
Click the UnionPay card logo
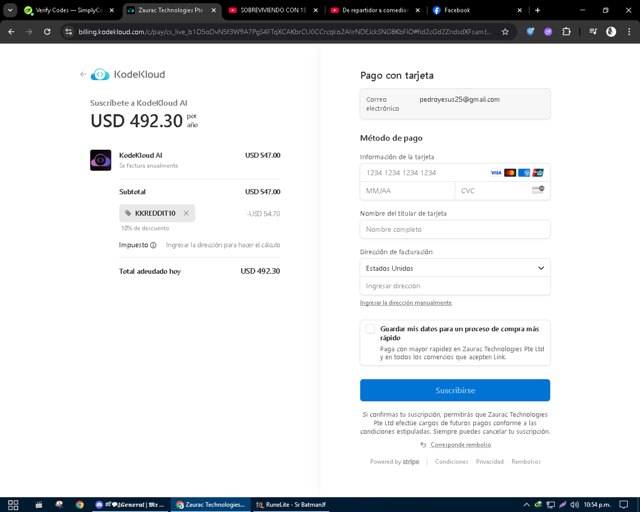538,173
